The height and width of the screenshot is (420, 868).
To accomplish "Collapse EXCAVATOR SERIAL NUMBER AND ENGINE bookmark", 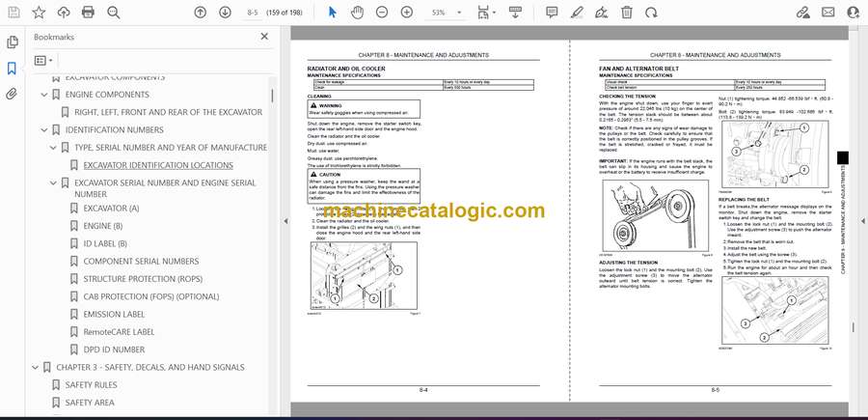I will 53,182.
